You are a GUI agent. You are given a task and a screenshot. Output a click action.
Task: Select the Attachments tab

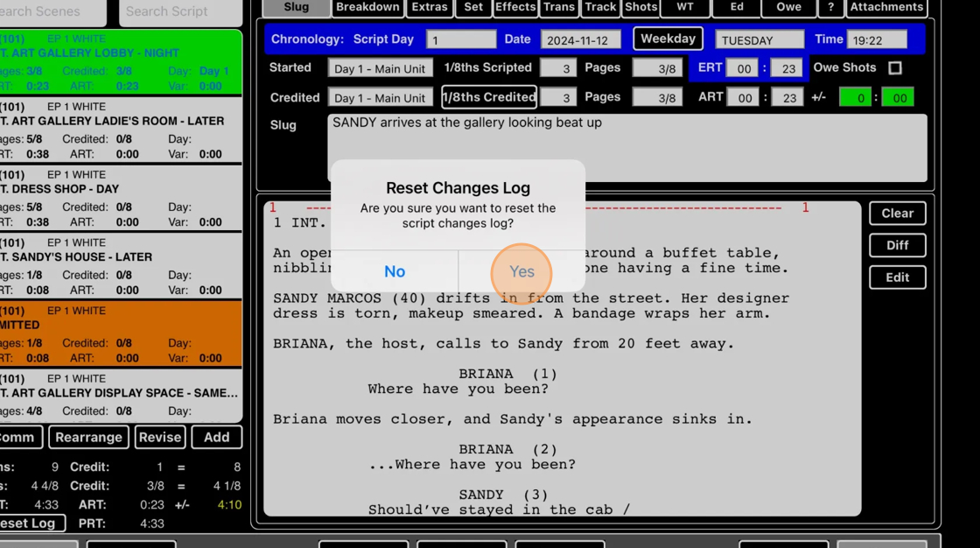click(x=886, y=8)
